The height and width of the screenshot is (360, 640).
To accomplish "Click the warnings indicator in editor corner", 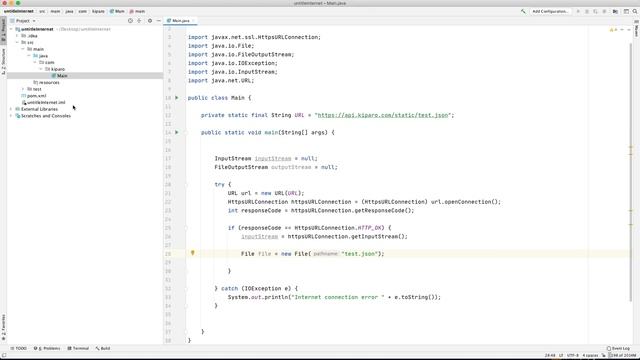I will pyautogui.click(x=613, y=30).
